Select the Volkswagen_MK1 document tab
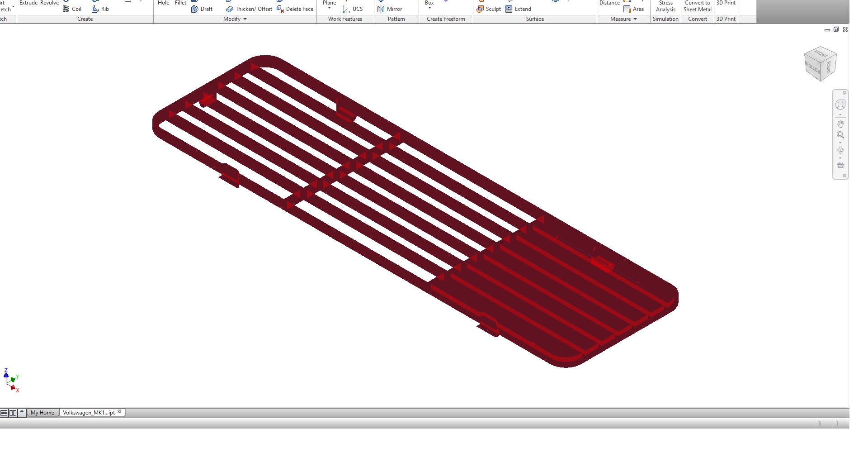Image resolution: width=868 pixels, height=467 pixels. click(x=89, y=413)
